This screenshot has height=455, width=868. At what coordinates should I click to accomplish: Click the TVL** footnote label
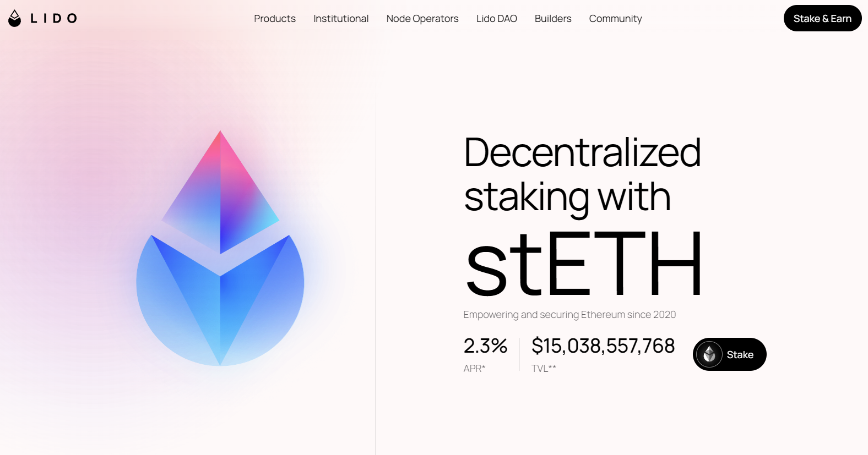click(544, 369)
